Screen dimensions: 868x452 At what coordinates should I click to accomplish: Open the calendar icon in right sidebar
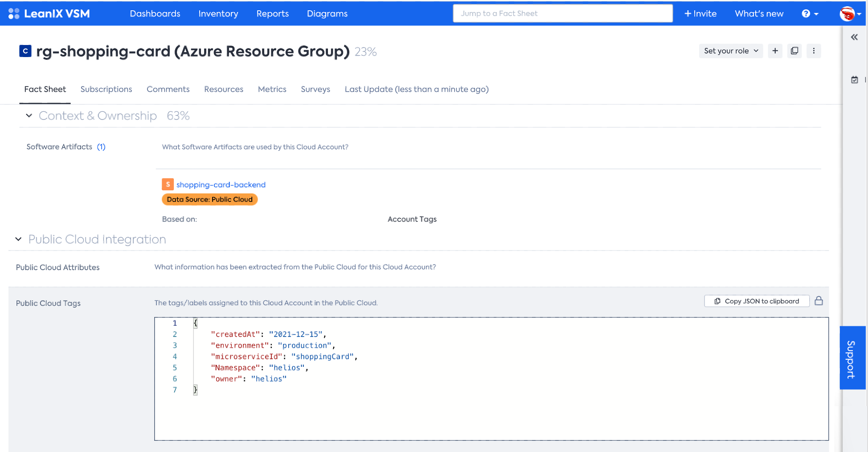pos(854,80)
